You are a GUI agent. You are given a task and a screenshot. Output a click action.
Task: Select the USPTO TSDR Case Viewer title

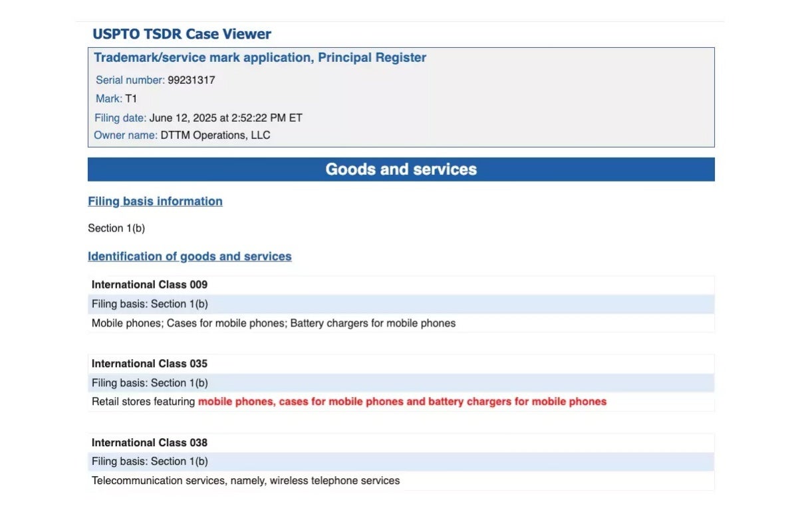point(182,34)
